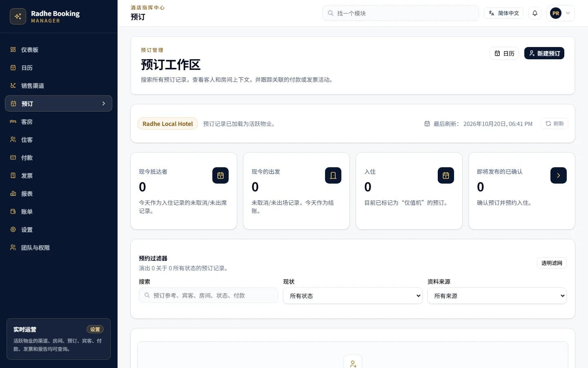588x368 pixels.
Task: Open 日历 in the sidebar menu
Action: point(58,68)
